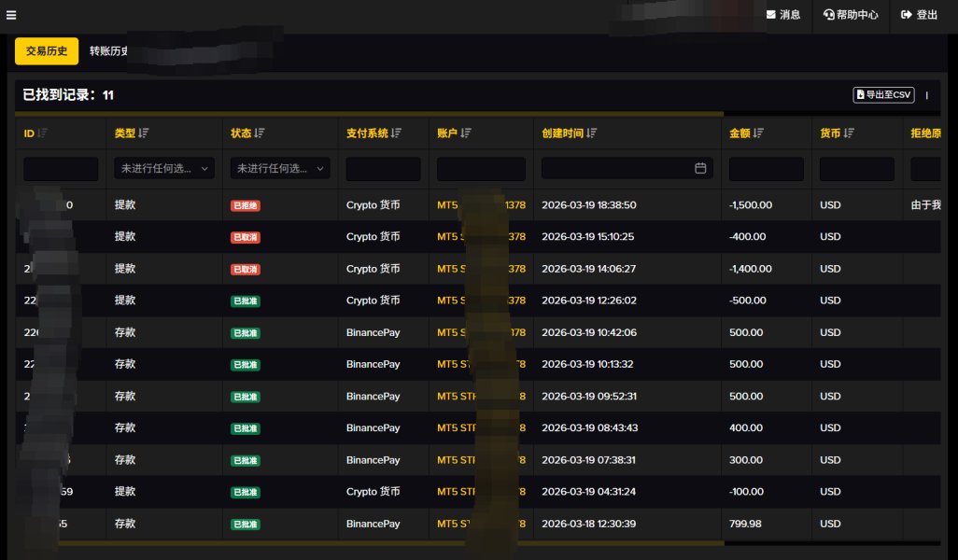
Task: Export records with 导出至CSV button
Action: (882, 95)
